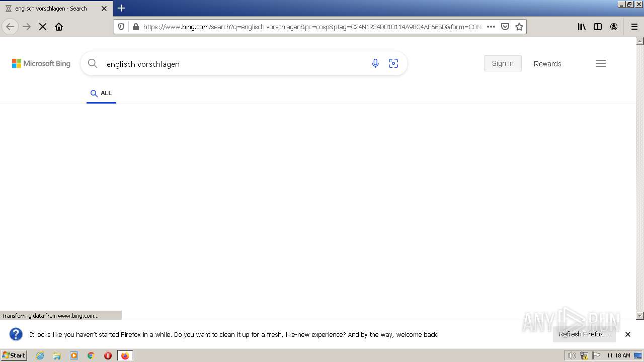Image resolution: width=644 pixels, height=362 pixels.
Task: Open a new tab
Action: [x=121, y=8]
